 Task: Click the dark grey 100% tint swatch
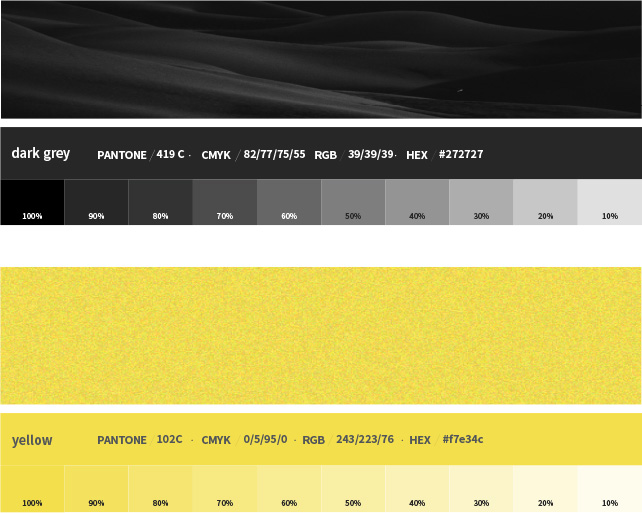[32, 202]
